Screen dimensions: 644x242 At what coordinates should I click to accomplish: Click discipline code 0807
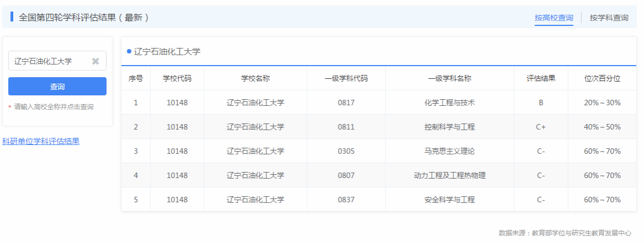pyautogui.click(x=346, y=175)
